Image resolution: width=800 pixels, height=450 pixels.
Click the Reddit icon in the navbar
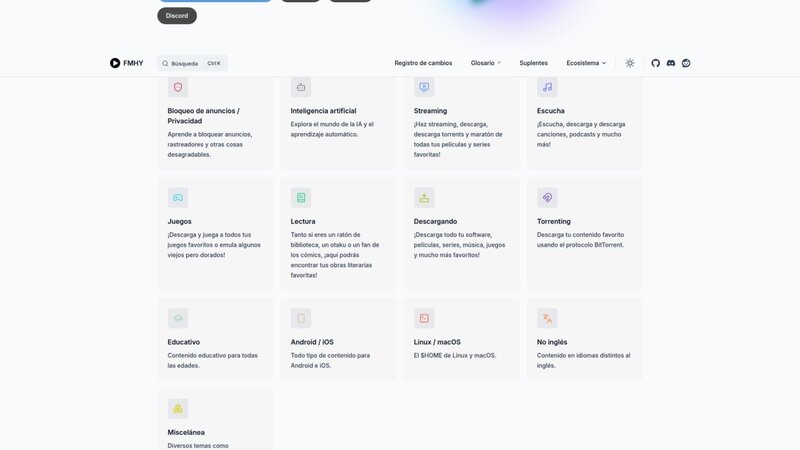686,63
